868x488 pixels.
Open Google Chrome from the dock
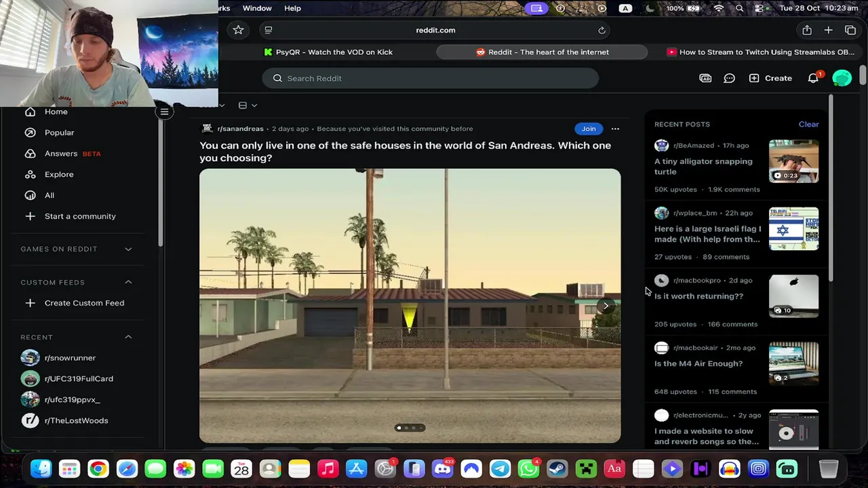tap(98, 469)
